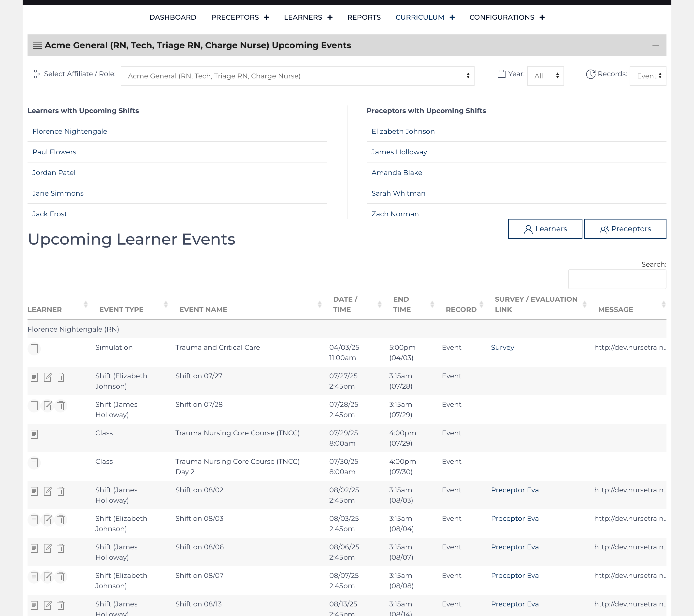This screenshot has height=616, width=694.
Task: Open Florence Nightengale learner link
Action: point(70,132)
